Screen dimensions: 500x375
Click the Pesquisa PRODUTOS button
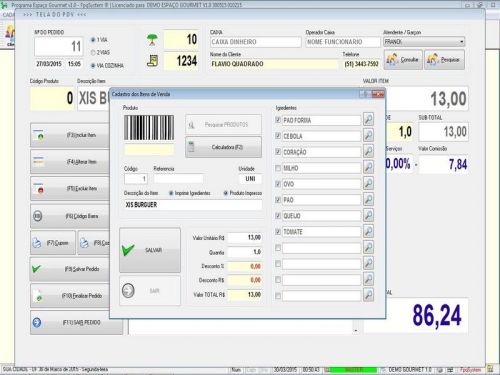(x=223, y=125)
